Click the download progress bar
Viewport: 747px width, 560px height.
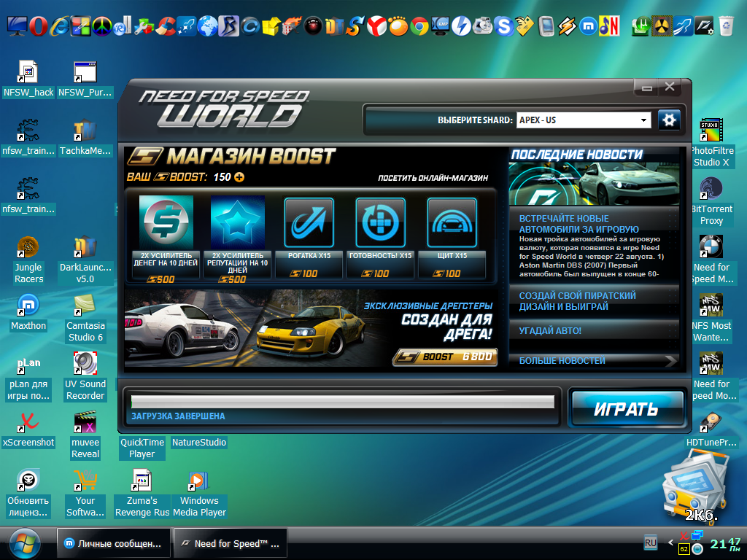(342, 402)
